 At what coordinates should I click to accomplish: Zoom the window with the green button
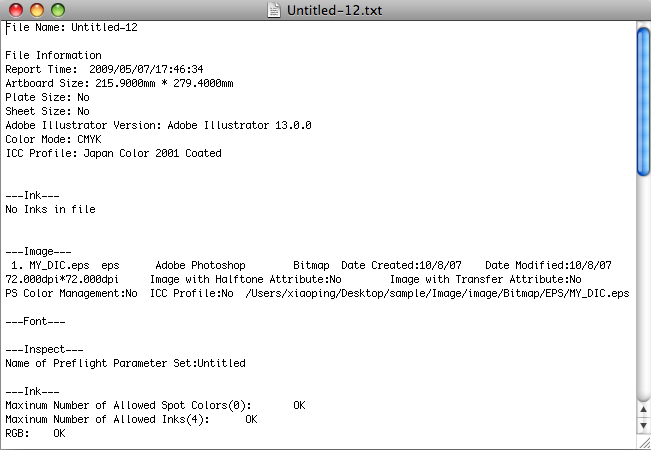pos(54,10)
